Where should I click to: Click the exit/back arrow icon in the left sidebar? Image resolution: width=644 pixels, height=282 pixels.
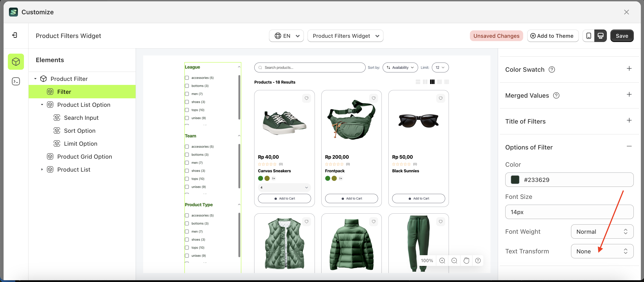[15, 35]
